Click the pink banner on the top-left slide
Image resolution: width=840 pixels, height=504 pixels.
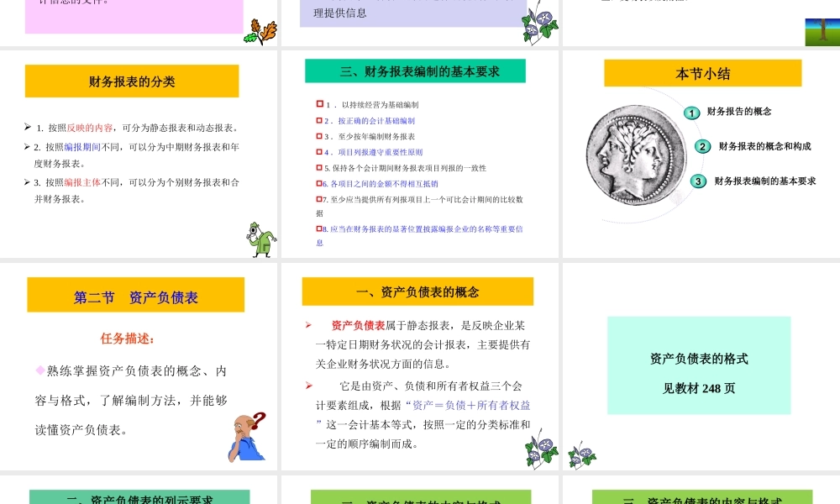133,13
